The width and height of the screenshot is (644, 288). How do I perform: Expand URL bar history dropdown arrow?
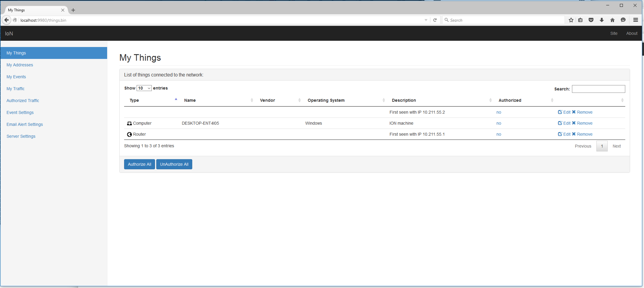point(426,20)
